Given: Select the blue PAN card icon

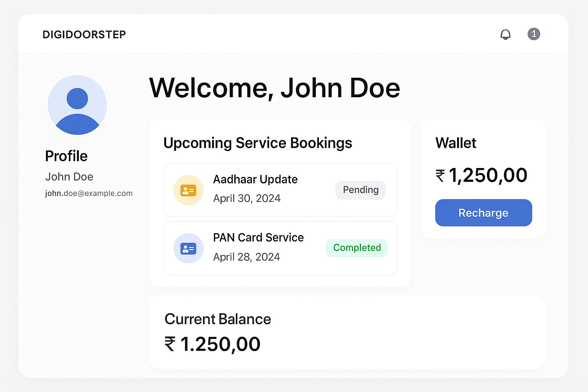Looking at the screenshot, I should pyautogui.click(x=188, y=248).
